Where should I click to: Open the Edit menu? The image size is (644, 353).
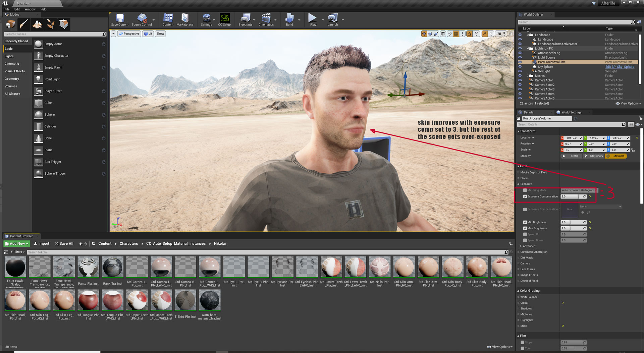point(17,9)
